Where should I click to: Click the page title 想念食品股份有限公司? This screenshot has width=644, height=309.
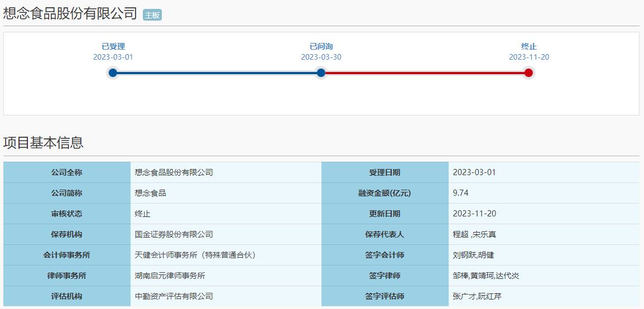pyautogui.click(x=70, y=14)
